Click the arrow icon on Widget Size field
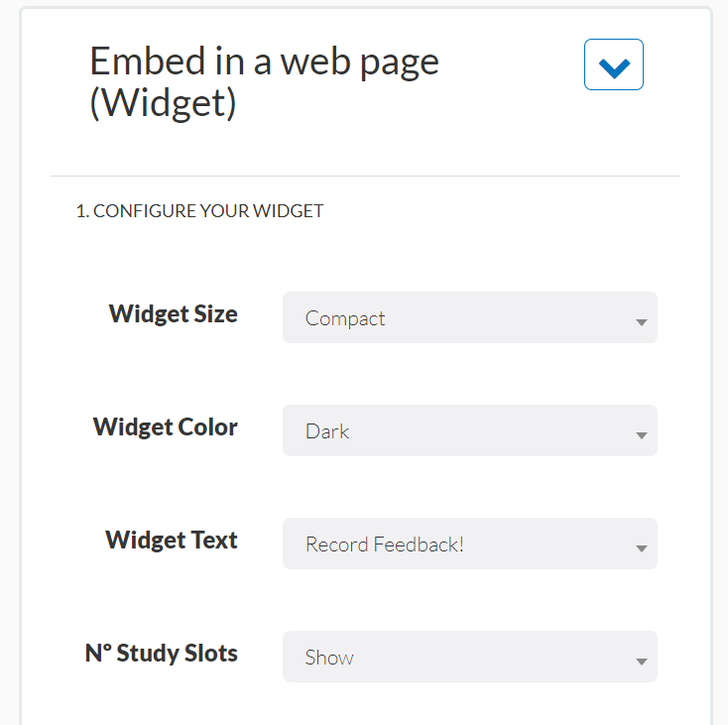This screenshot has height=725, width=728. click(641, 322)
